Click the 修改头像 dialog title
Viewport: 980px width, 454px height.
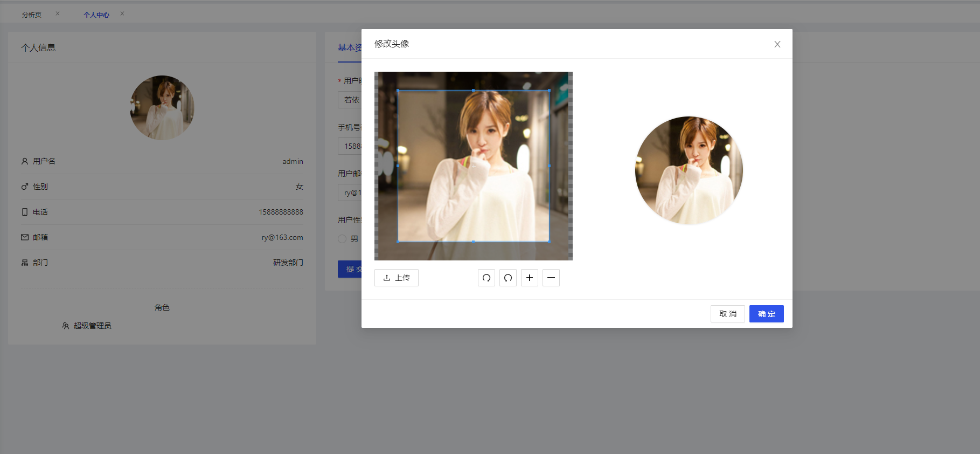pos(392,44)
